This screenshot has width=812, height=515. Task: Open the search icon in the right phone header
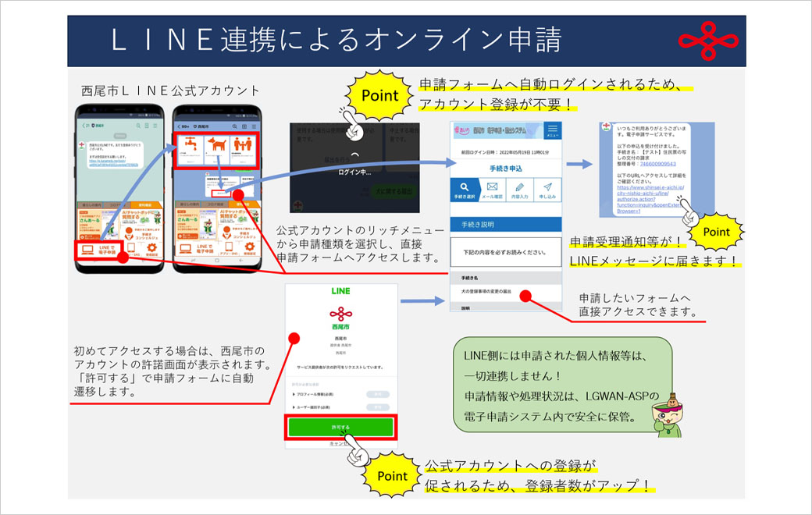point(235,126)
